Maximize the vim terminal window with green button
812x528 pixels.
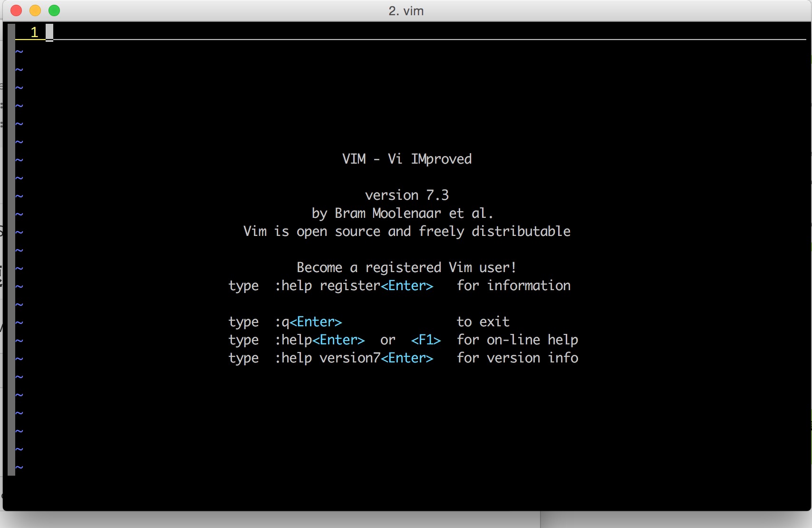click(54, 10)
